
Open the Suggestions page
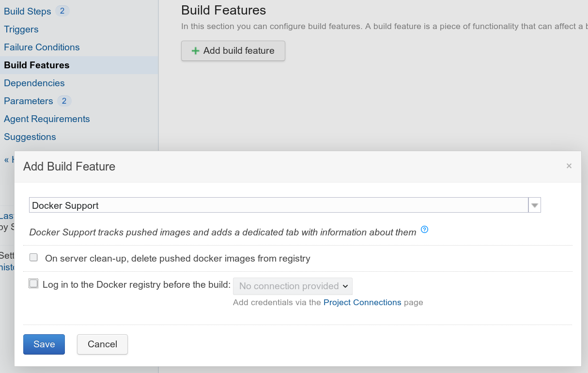click(x=30, y=137)
